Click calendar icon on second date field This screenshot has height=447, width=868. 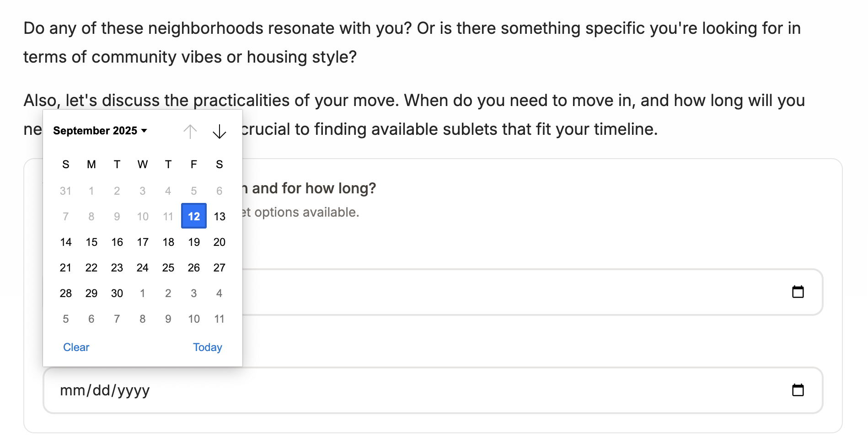coord(798,390)
